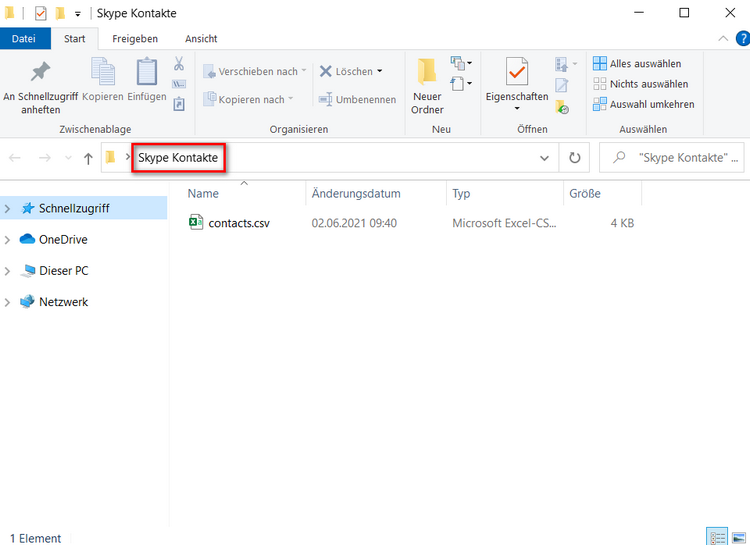The height and width of the screenshot is (545, 750).
Task: Click the folder icon in address bar
Action: tap(110, 157)
